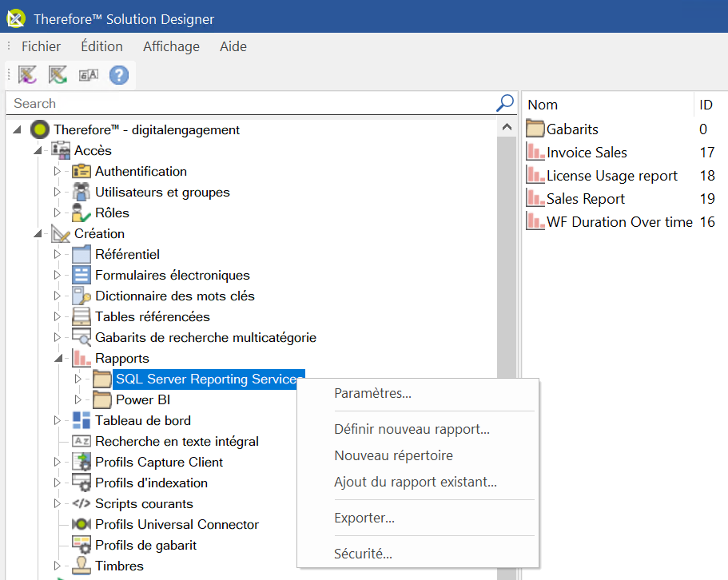Screen dimensions: 728x580
Task: Click the green circle icon of the Therefore root node
Action: tap(40, 129)
